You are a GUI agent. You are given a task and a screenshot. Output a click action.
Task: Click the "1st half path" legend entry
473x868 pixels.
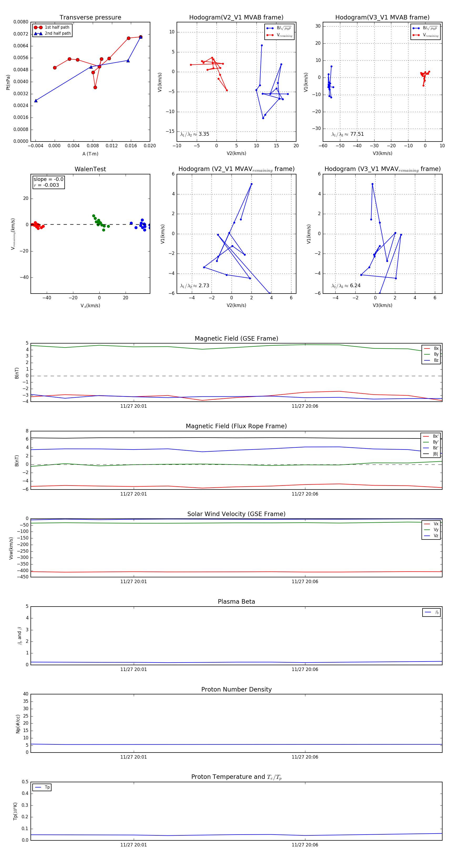coord(52,27)
